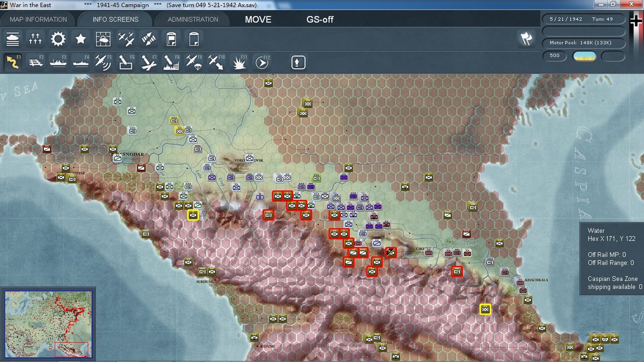This screenshot has width=644, height=362.
Task: Open the MAP INFORMATION tab
Action: [x=39, y=19]
